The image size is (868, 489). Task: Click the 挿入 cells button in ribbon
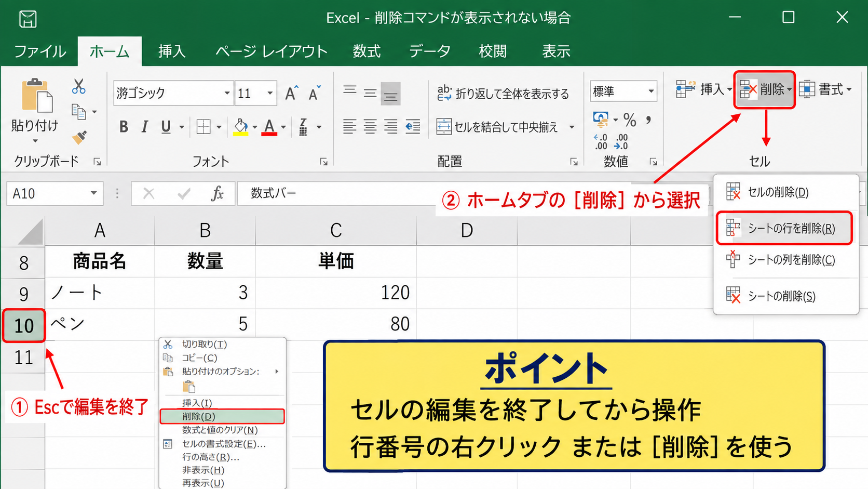click(x=703, y=89)
